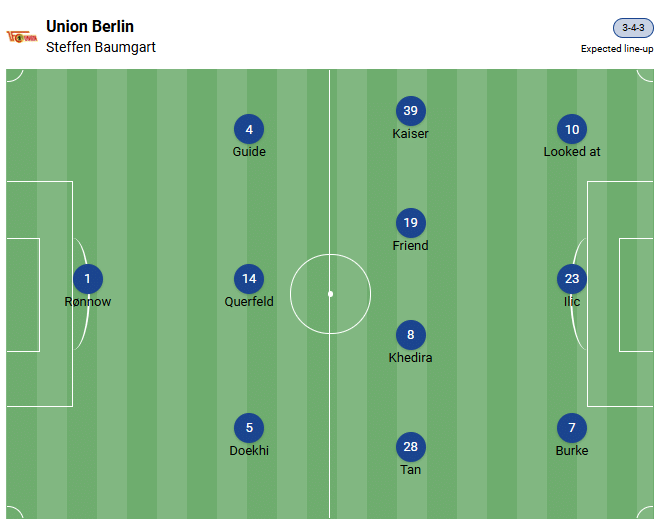Click coach name Steffen Baumgart

[x=101, y=47]
